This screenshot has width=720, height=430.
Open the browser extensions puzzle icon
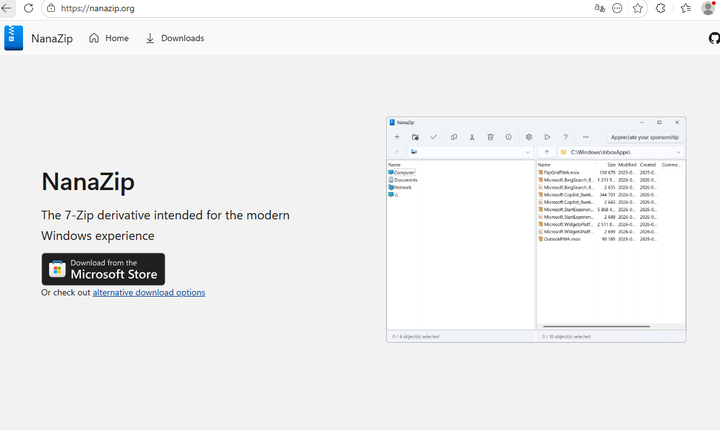point(660,8)
